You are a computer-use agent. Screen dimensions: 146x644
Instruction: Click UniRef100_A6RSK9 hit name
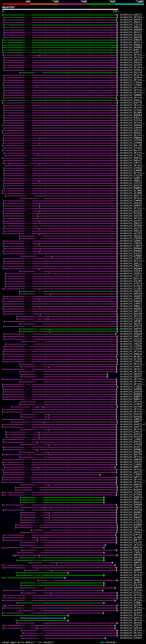click(x=131, y=294)
